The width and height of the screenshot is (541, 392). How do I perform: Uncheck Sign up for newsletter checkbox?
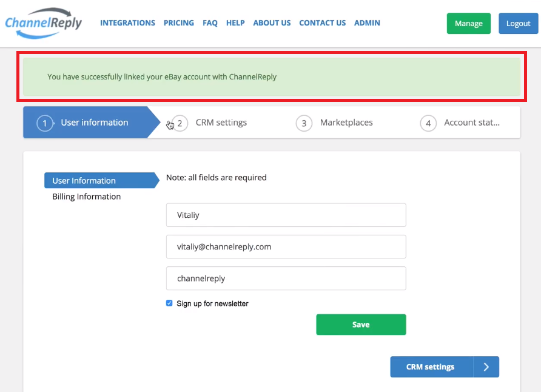coord(169,303)
